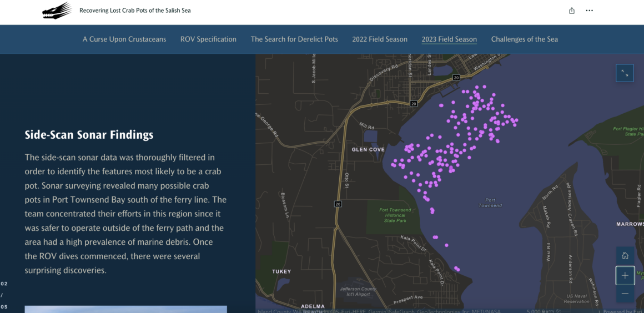Go to A Curse Upon Crustaceans section
The width and height of the screenshot is (644, 313).
pyautogui.click(x=124, y=39)
